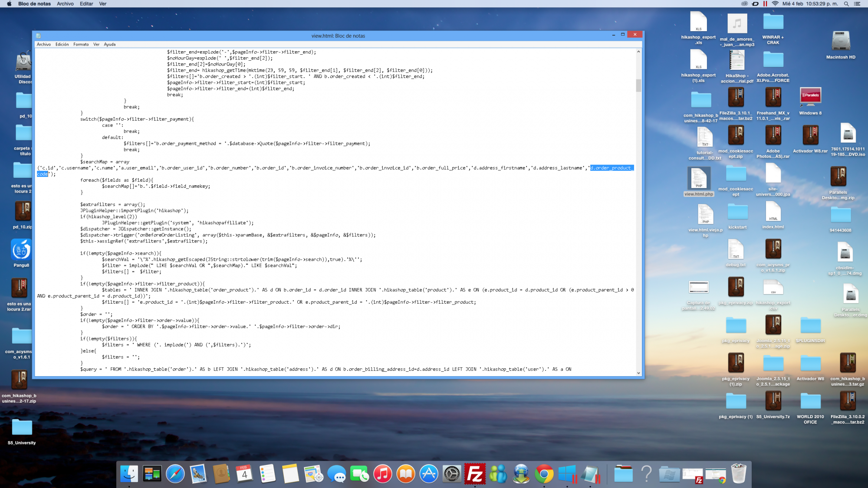Screen dimensions: 868x488
Task: Open the Notification Center list icon
Action: pyautogui.click(x=857, y=4)
